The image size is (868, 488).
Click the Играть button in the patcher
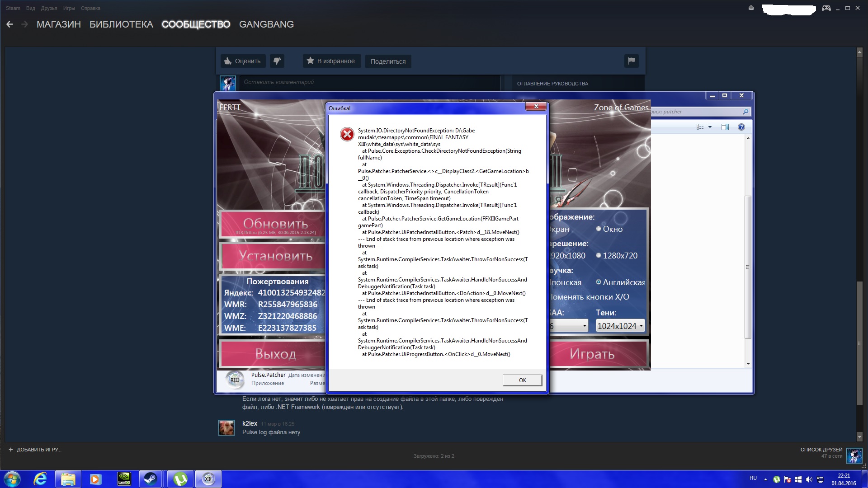(x=598, y=354)
